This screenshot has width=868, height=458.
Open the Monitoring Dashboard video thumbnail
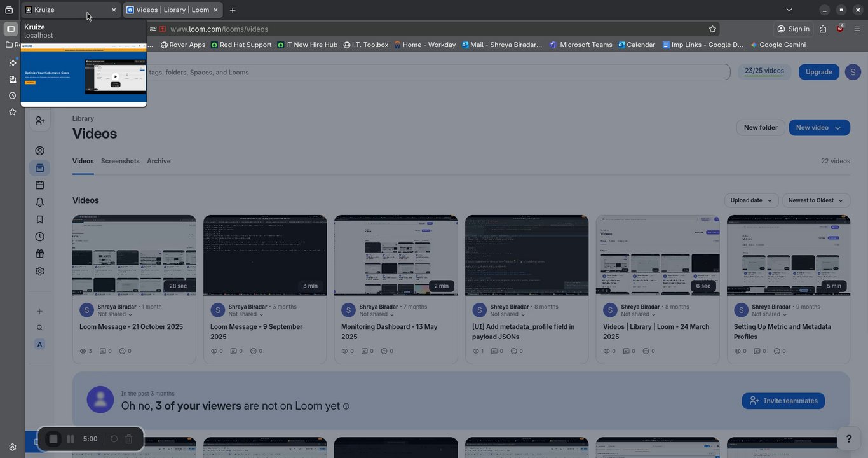pos(396,255)
